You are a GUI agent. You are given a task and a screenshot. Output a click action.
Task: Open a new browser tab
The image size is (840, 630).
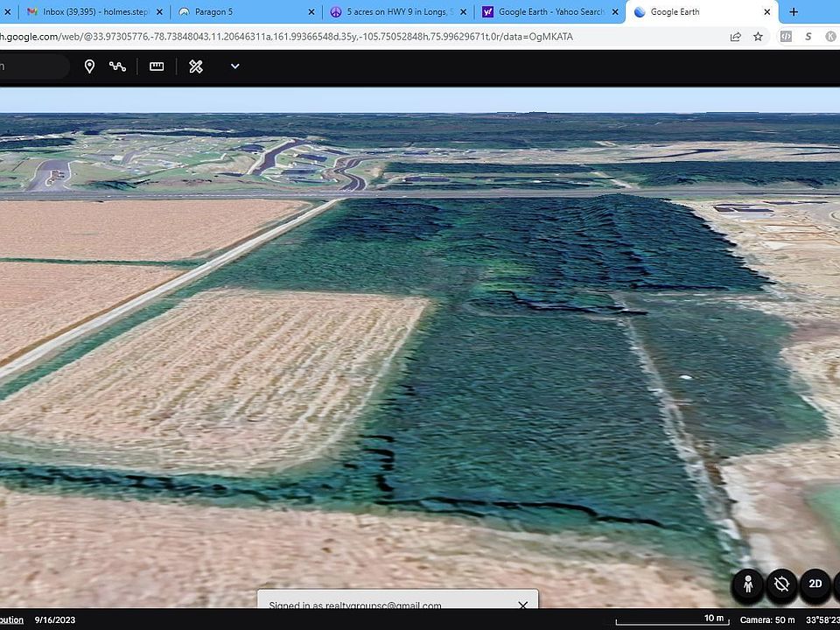(794, 12)
